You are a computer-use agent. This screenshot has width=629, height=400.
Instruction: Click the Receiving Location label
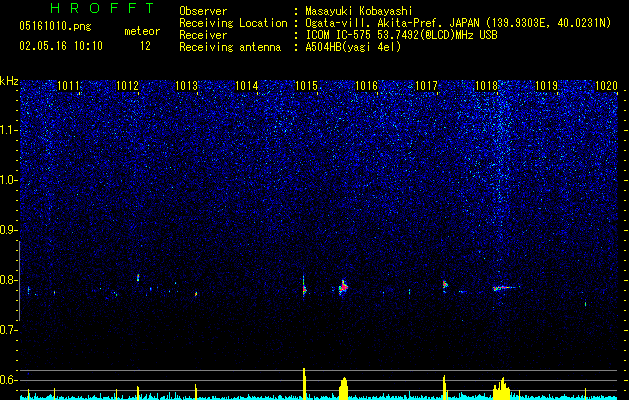click(x=233, y=23)
